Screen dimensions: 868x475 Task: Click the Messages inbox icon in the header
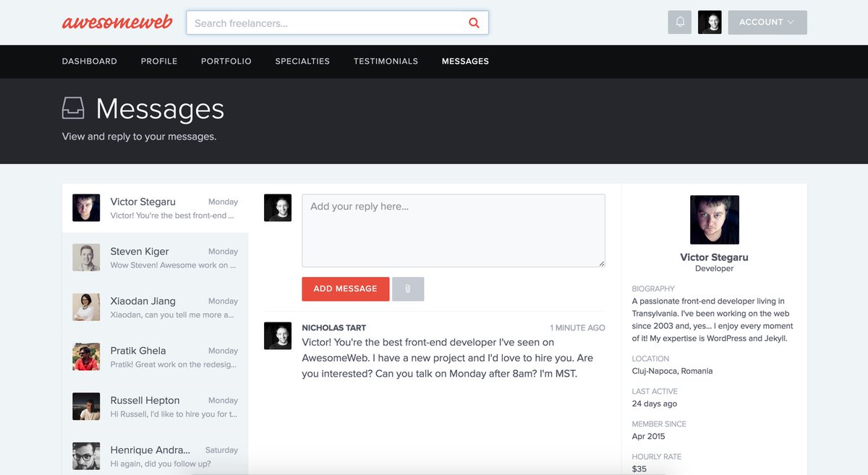pos(73,108)
